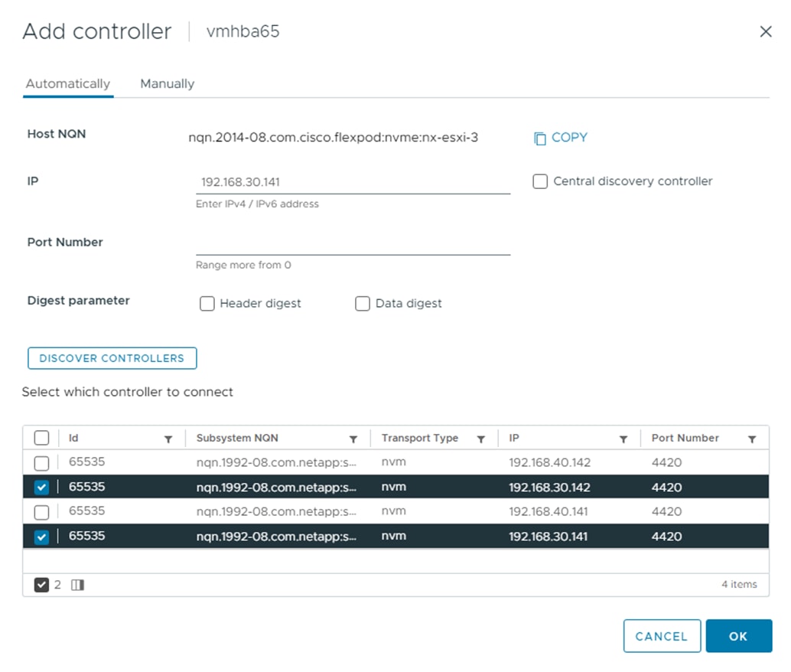Open the Transport Type column filter

pyautogui.click(x=481, y=439)
